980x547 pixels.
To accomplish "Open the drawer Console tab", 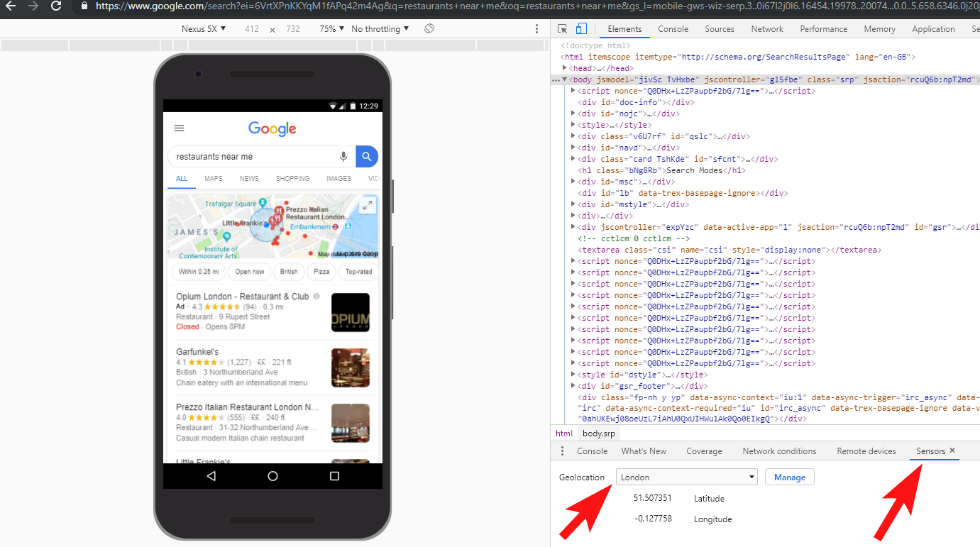I will point(592,451).
